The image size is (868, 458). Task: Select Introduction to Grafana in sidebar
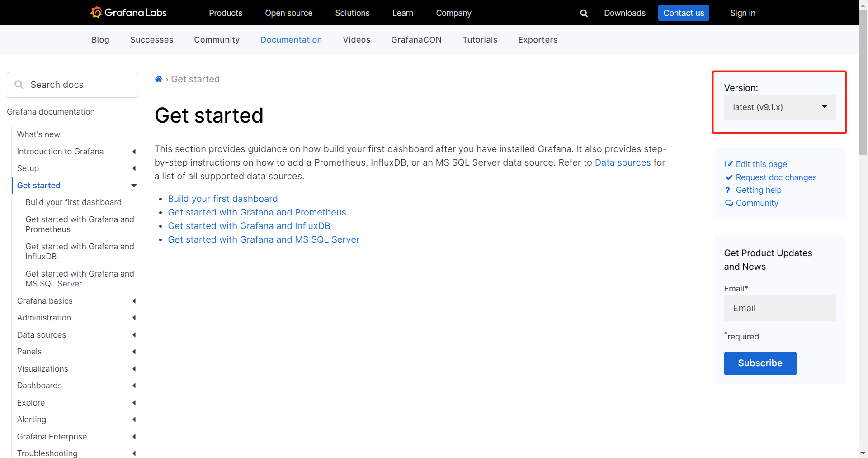pos(60,152)
